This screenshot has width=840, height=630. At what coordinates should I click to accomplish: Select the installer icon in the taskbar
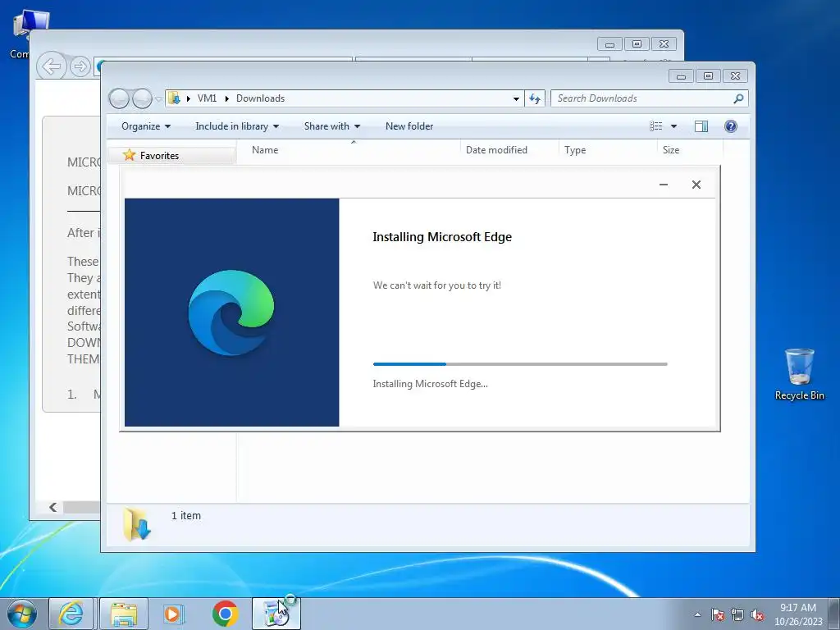tap(276, 614)
